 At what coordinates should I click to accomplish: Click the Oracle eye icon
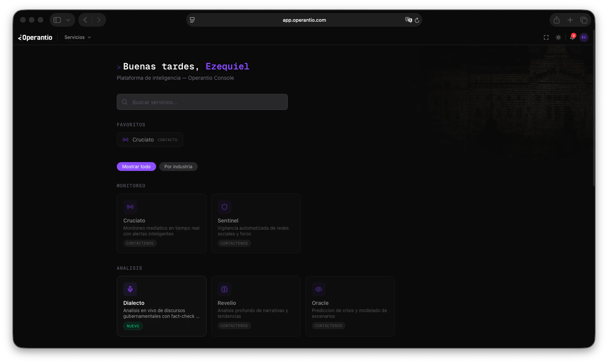pos(319,289)
